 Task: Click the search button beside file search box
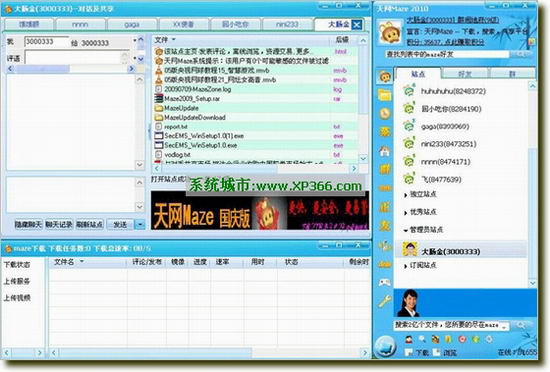[x=522, y=325]
